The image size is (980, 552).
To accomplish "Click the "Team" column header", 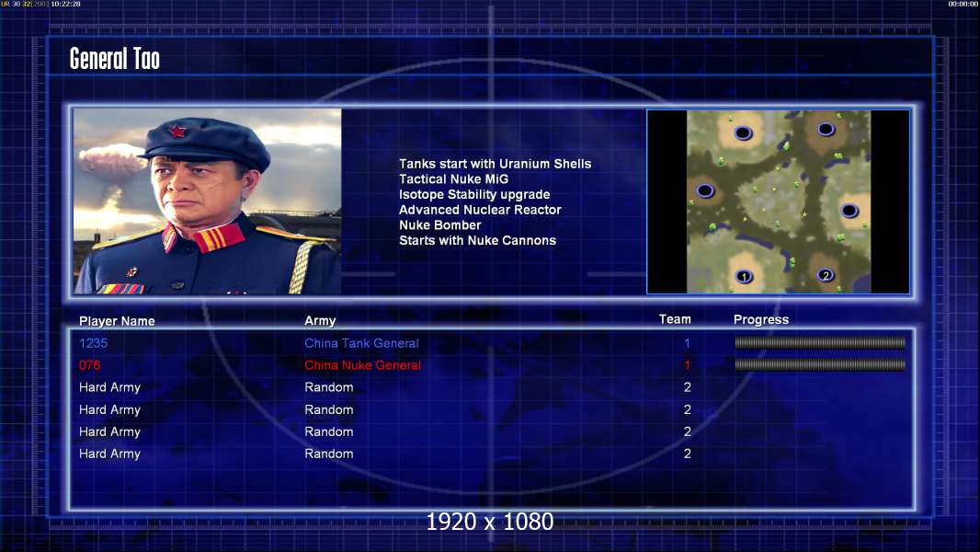I will [675, 319].
